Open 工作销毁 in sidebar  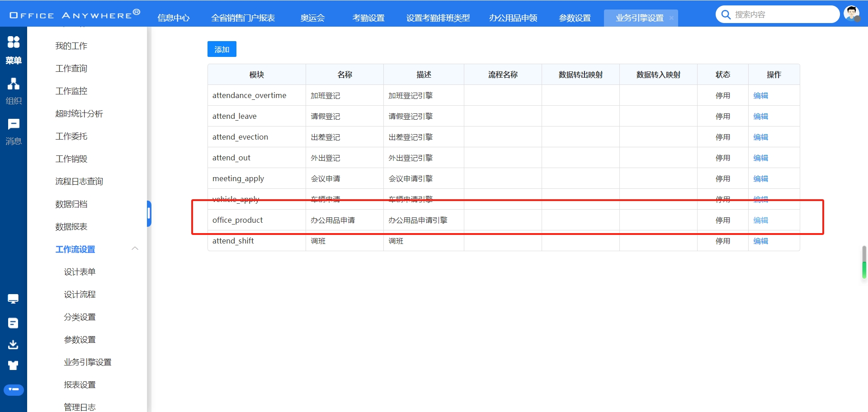(x=71, y=159)
